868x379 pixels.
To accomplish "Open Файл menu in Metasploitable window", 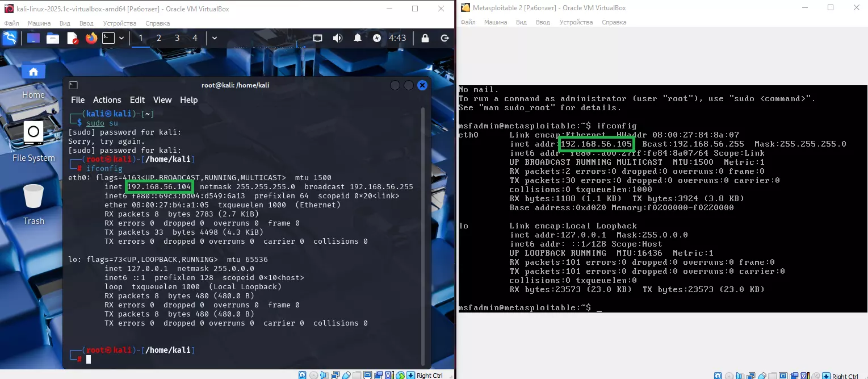I will (468, 23).
